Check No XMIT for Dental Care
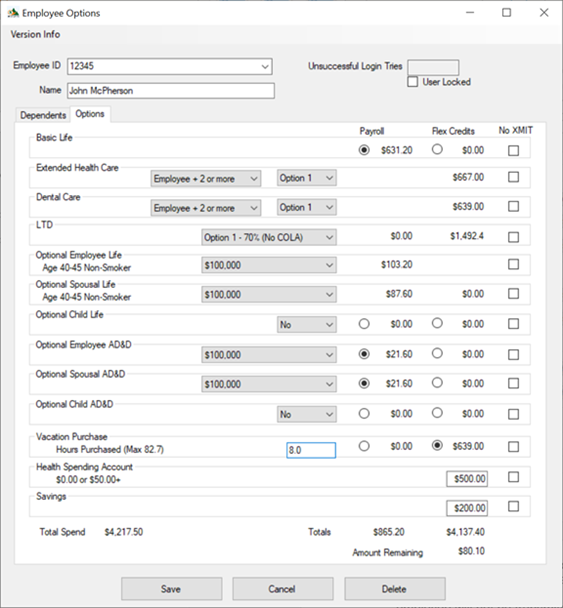The image size is (563, 608). click(513, 206)
